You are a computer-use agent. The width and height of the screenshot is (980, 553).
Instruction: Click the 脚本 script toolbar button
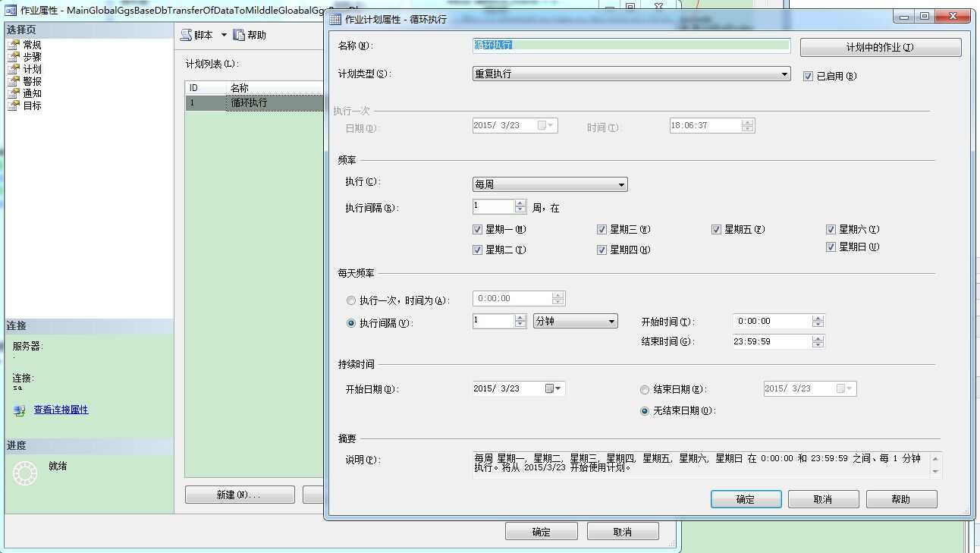click(x=197, y=35)
